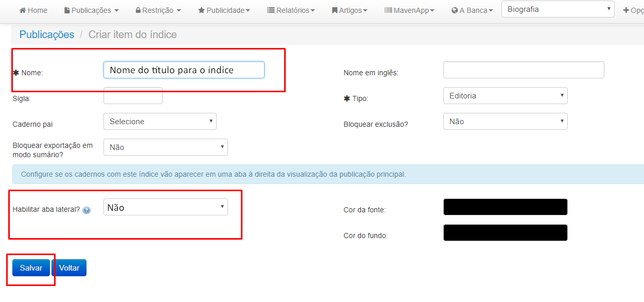Open the Tipo dropdown set to Editoria

coord(505,96)
